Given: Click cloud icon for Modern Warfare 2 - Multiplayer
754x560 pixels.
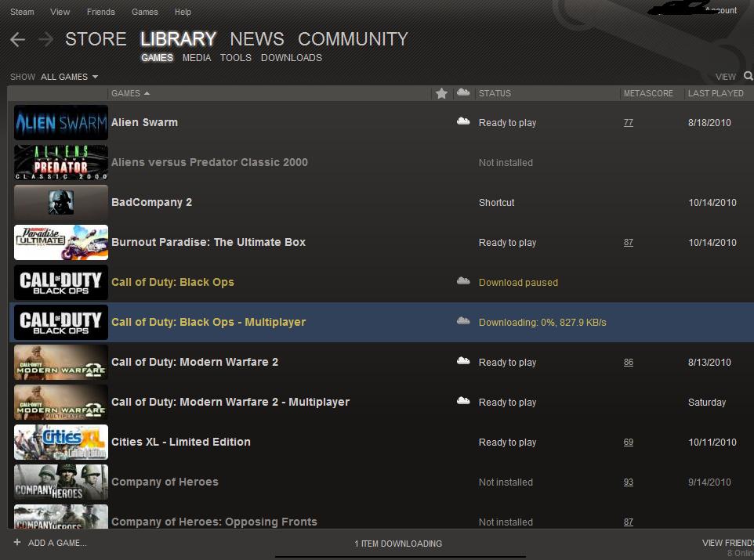Looking at the screenshot, I should click(x=463, y=400).
